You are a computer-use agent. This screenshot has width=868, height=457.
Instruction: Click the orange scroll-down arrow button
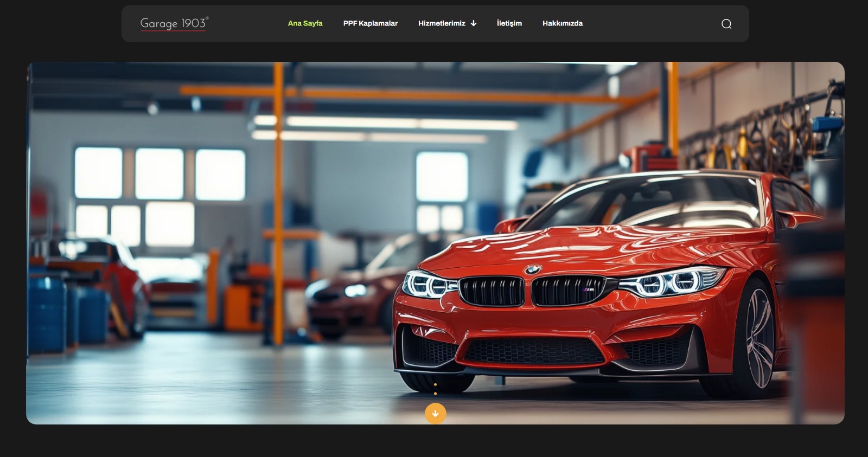435,414
